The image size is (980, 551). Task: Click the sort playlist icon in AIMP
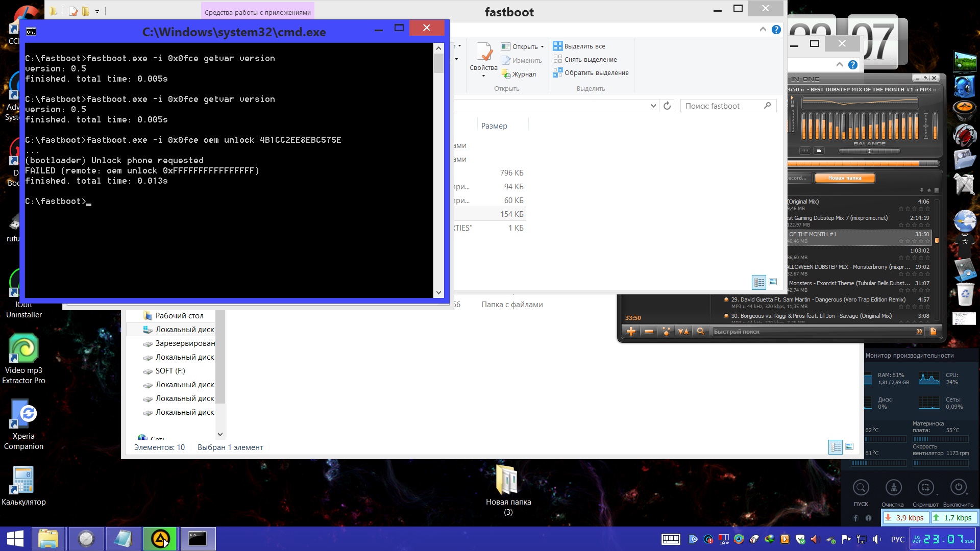[683, 332]
